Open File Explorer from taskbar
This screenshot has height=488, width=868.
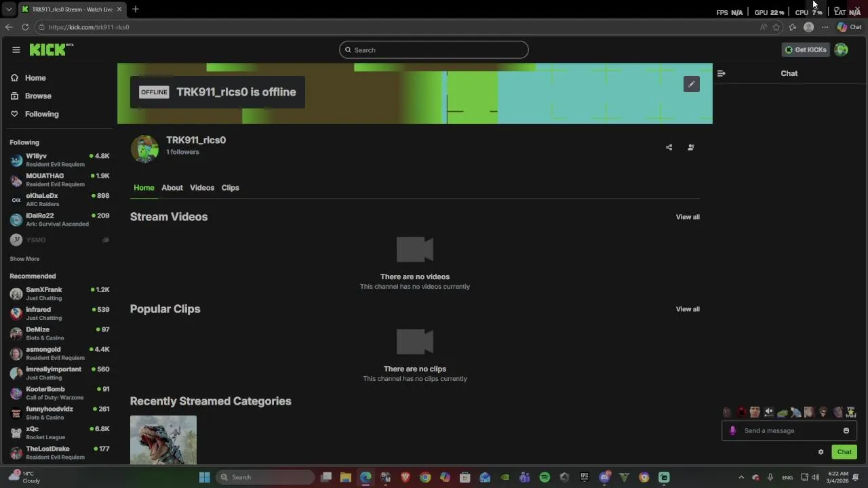pos(346,477)
